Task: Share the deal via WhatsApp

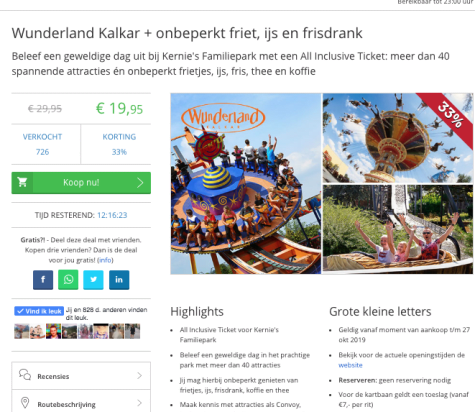Action: (68, 280)
